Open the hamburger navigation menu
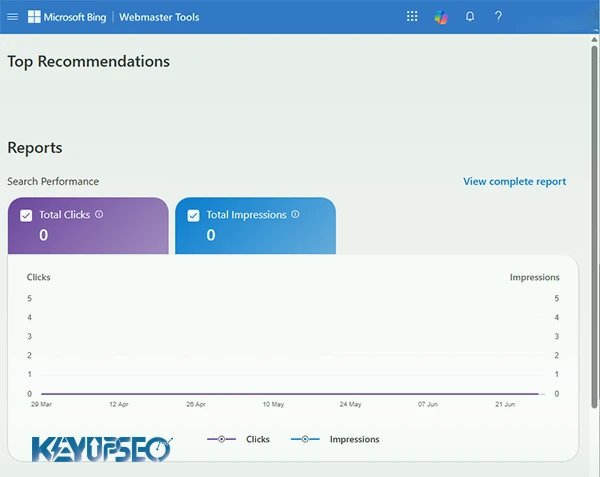The image size is (600, 477). (x=12, y=17)
